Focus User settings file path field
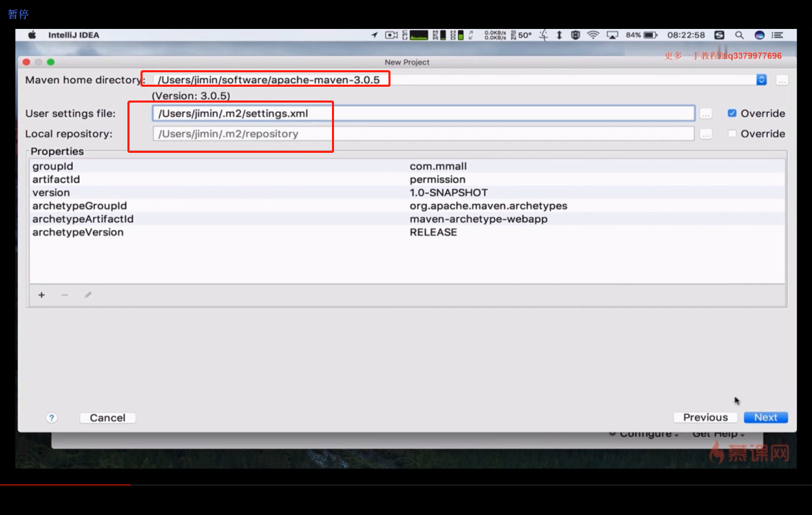Viewport: 812px width, 515px height. (424, 114)
